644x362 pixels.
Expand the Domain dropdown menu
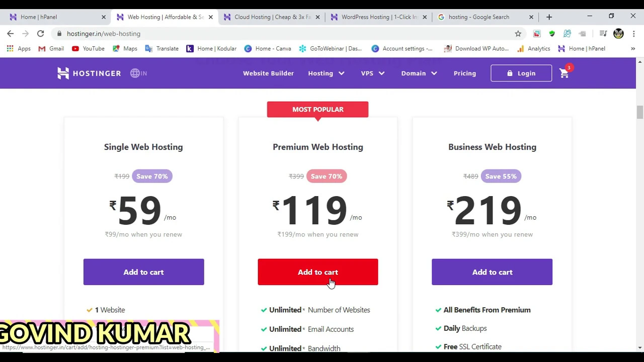coord(419,73)
